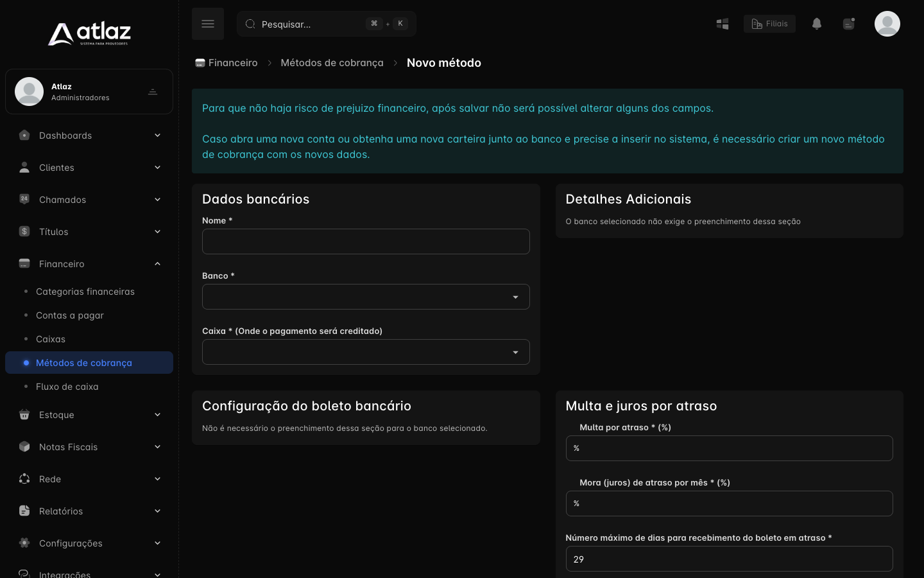Open Caixas submenu item
924x578 pixels.
pyautogui.click(x=89, y=339)
